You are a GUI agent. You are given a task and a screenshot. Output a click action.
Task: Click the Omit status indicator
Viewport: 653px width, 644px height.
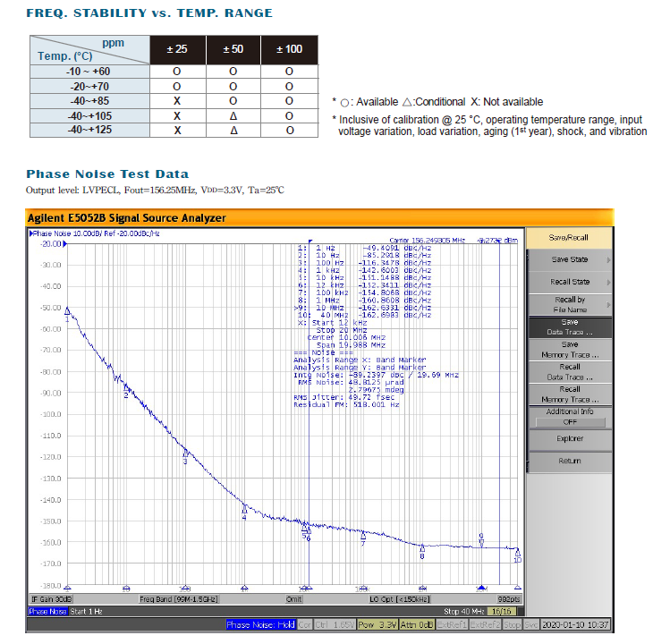click(x=293, y=599)
